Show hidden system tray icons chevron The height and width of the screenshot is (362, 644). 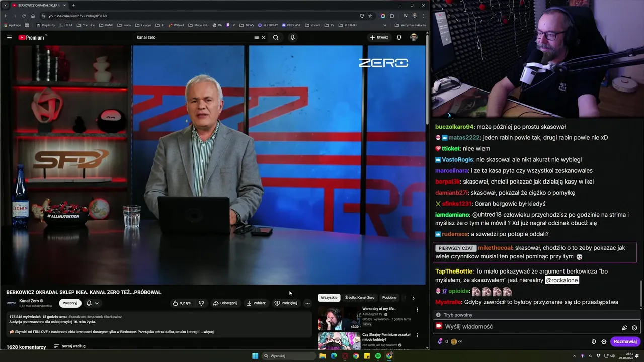[x=574, y=356]
